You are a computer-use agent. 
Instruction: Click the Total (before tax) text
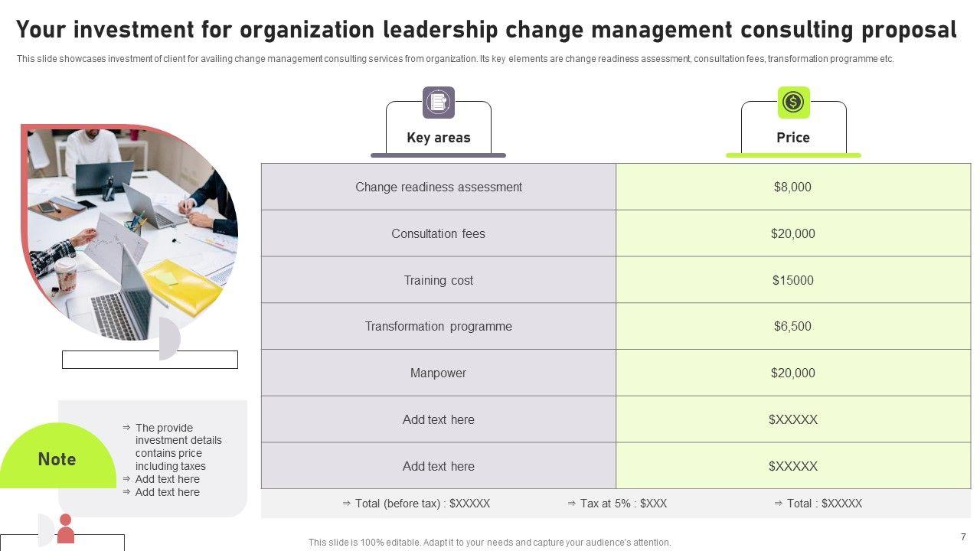416,504
